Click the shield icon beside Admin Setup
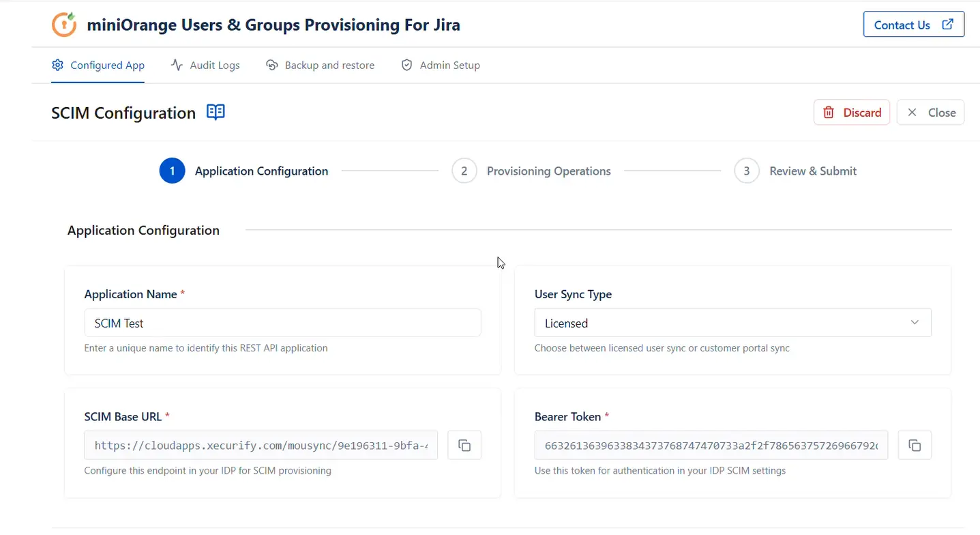 407,65
